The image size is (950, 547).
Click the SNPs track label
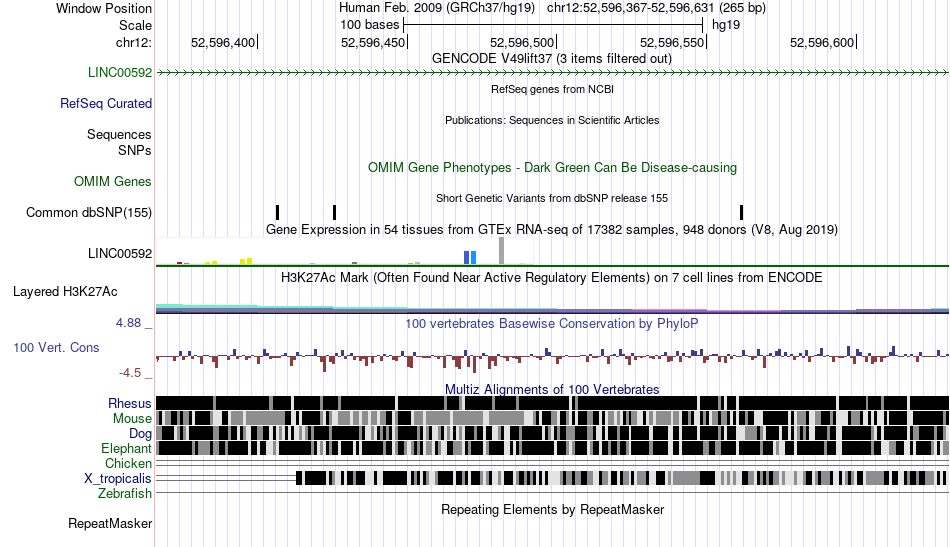pos(135,150)
